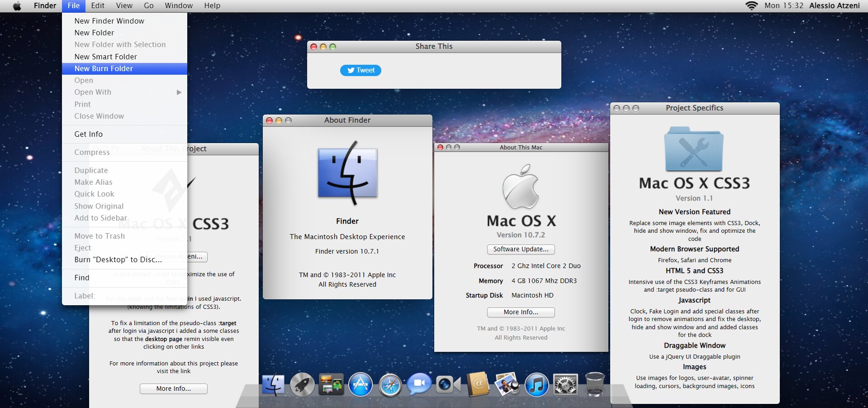868x408 pixels.
Task: Click the 'HTML 5 and CSS3' heading
Action: click(x=695, y=271)
